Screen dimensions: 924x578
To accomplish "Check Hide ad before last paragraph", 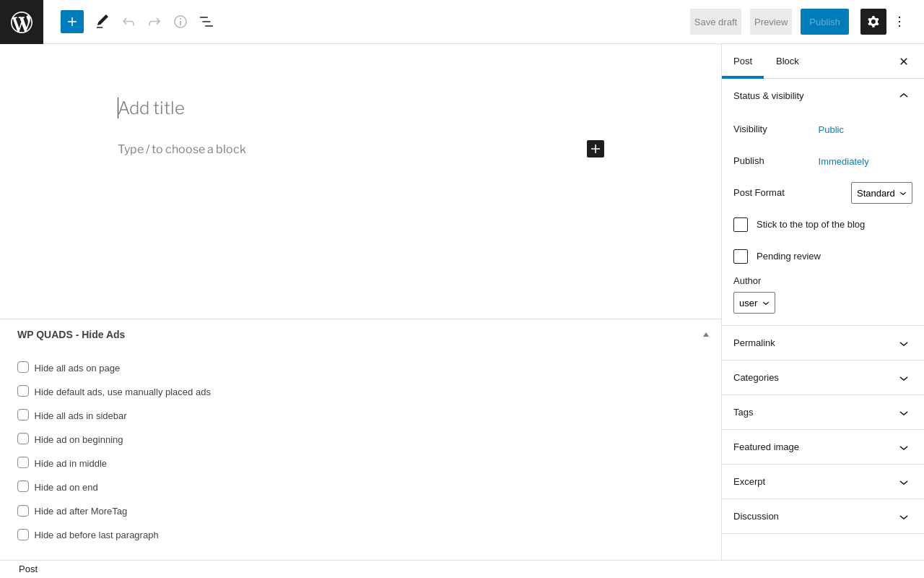I will click(x=23, y=535).
